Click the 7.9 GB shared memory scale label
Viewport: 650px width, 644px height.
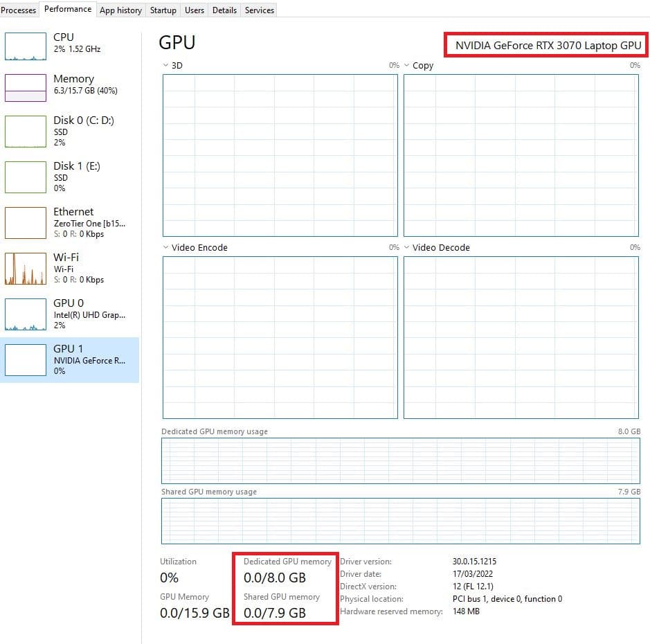coord(629,492)
